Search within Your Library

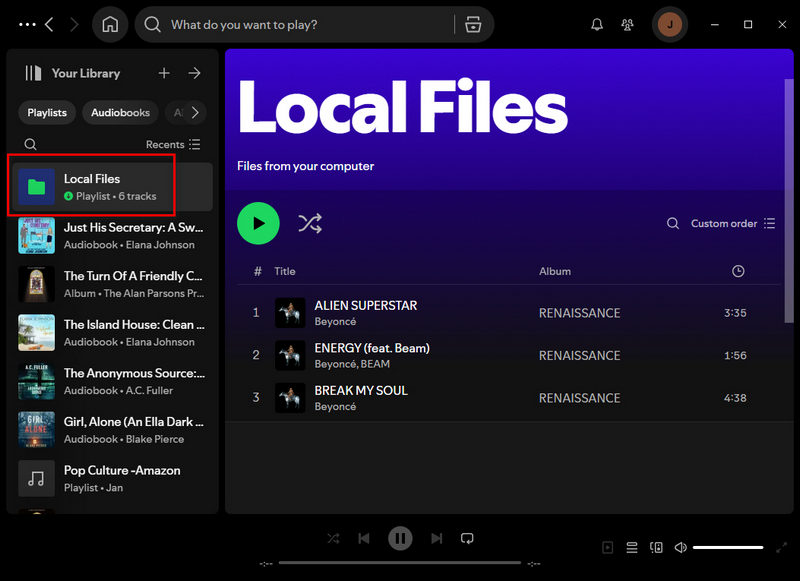coord(31,144)
